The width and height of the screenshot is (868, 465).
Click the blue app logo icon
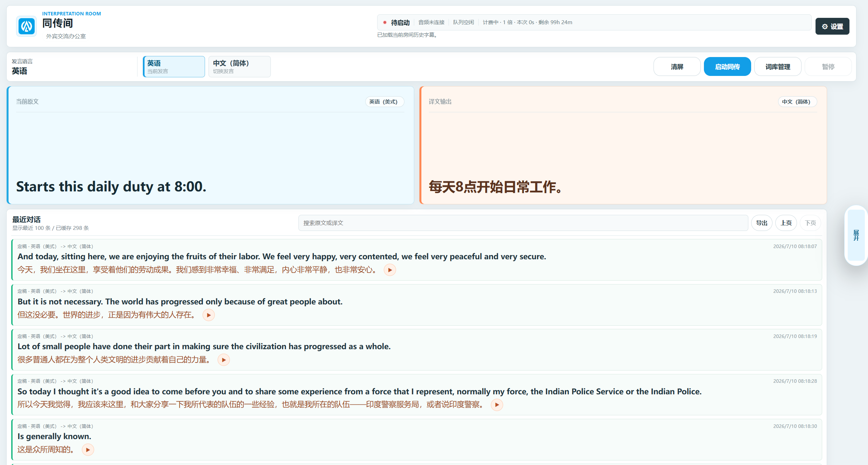(26, 26)
